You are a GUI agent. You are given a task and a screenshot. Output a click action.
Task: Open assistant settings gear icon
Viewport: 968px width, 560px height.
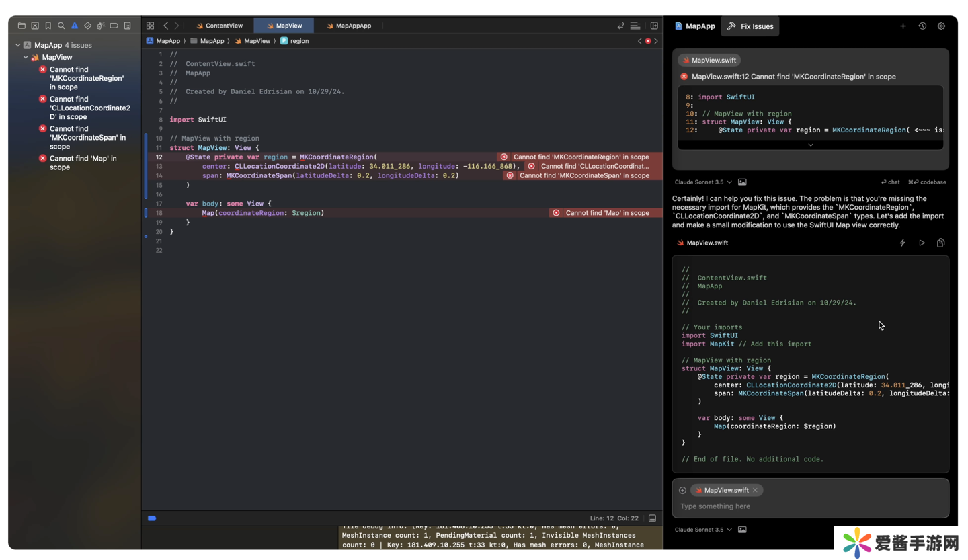(941, 26)
